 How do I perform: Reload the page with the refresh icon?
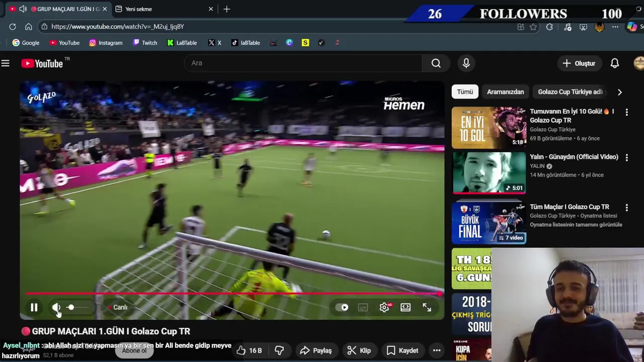click(13, 27)
